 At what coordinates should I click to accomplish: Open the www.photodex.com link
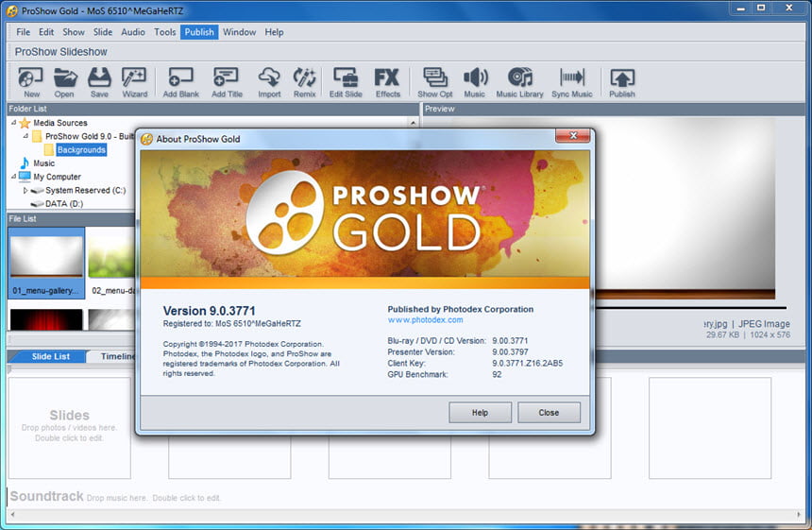(x=425, y=320)
